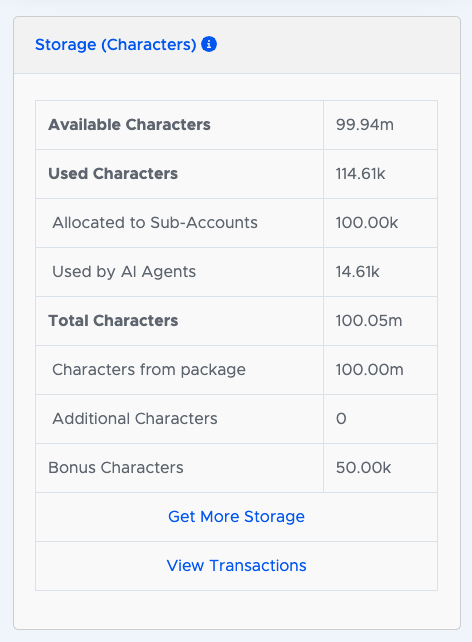The image size is (472, 642).
Task: Select the Characters from package label
Action: pyautogui.click(x=149, y=370)
